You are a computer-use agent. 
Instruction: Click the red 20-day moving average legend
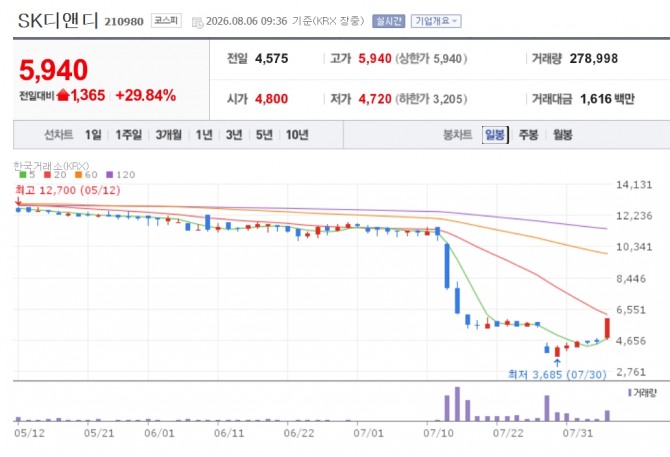click(x=55, y=175)
